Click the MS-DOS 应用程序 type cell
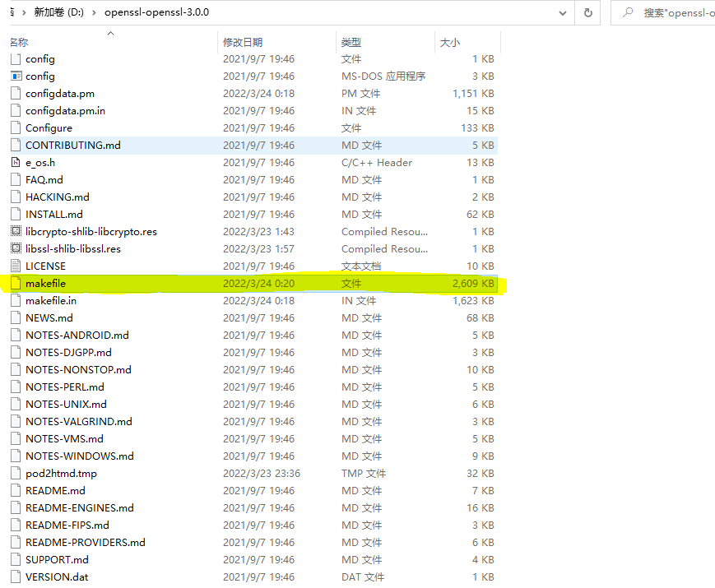 coord(383,76)
